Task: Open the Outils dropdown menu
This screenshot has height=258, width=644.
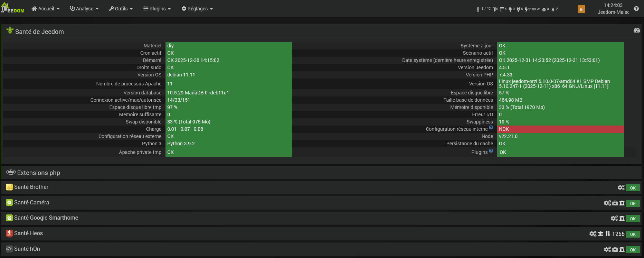Action: [121, 9]
